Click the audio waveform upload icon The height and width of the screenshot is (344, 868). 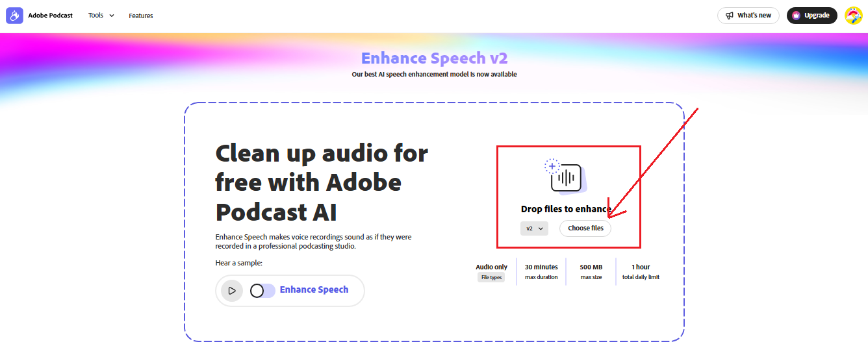click(x=566, y=177)
